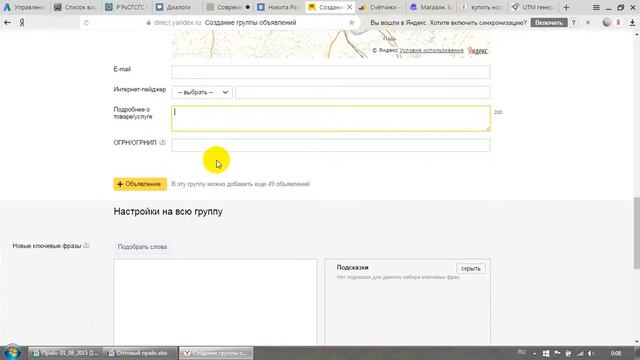This screenshot has width=640, height=360.
Task: Click the скрыть button in Подсказки
Action: [471, 269]
